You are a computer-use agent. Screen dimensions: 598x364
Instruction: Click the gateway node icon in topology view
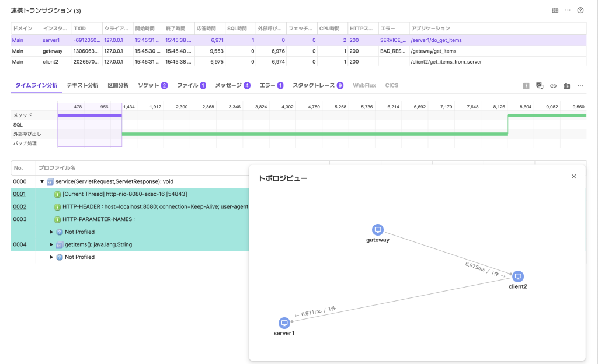[x=378, y=230]
